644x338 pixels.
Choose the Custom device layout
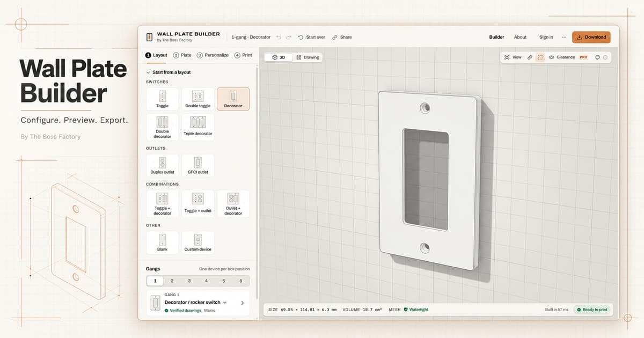[198, 243]
